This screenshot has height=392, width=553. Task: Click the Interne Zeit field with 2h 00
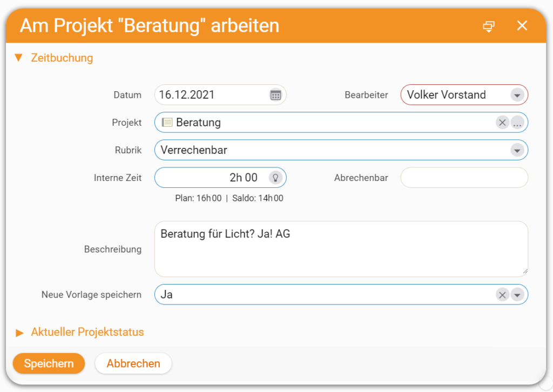pyautogui.click(x=220, y=178)
